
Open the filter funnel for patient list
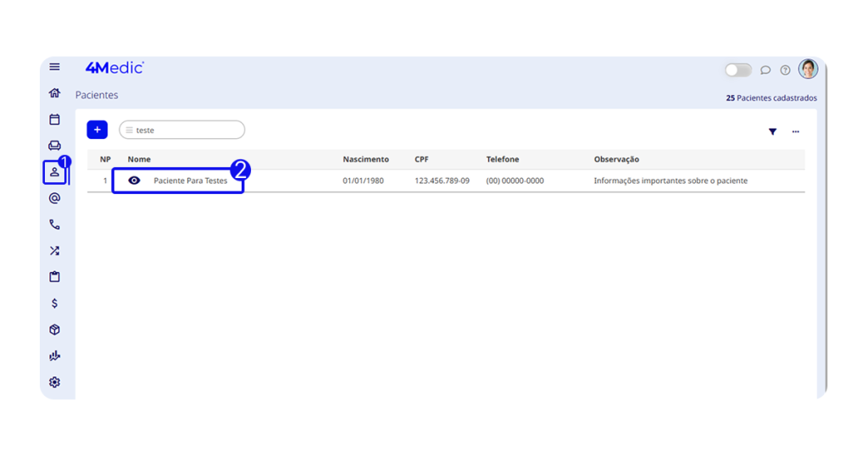pos(772,131)
